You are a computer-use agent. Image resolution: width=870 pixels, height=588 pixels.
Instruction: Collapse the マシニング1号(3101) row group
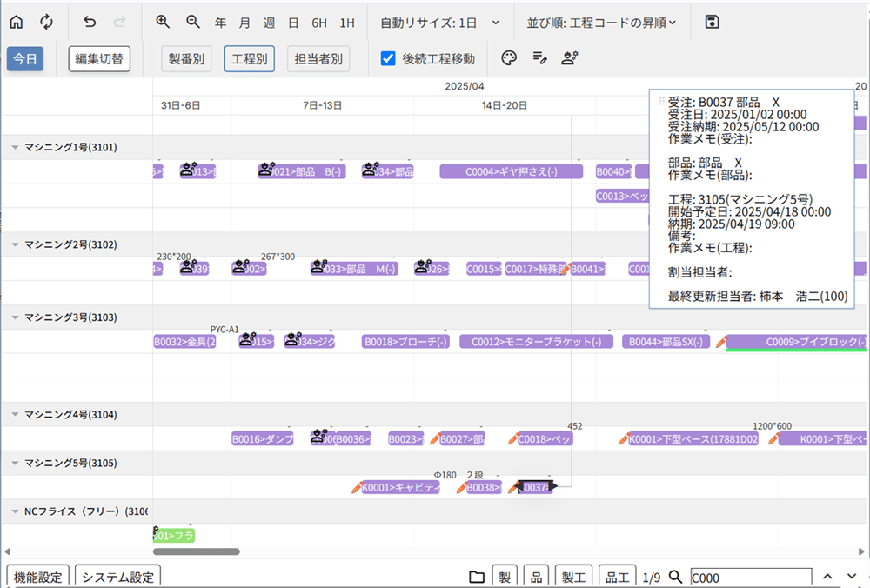pos(15,147)
